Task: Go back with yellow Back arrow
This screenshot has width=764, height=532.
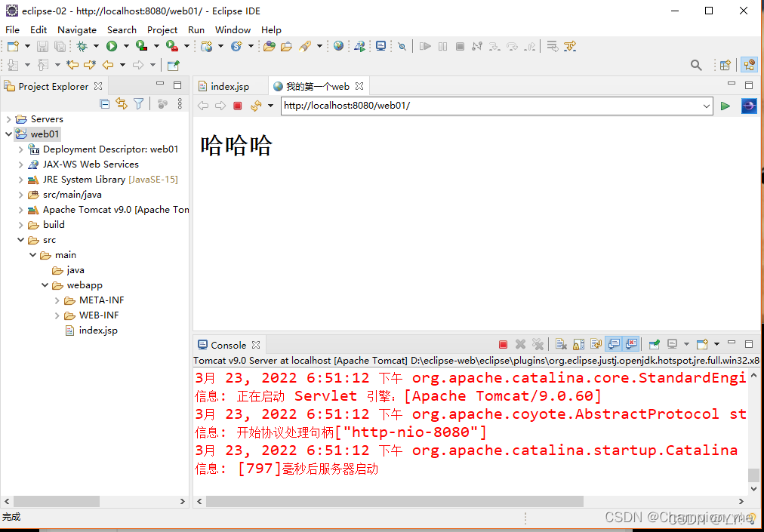Action: point(108,64)
